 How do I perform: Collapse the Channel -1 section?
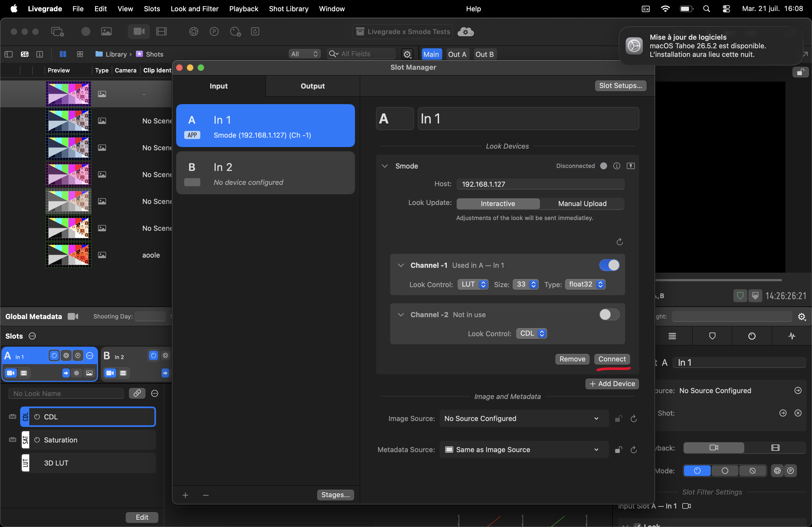click(x=401, y=265)
